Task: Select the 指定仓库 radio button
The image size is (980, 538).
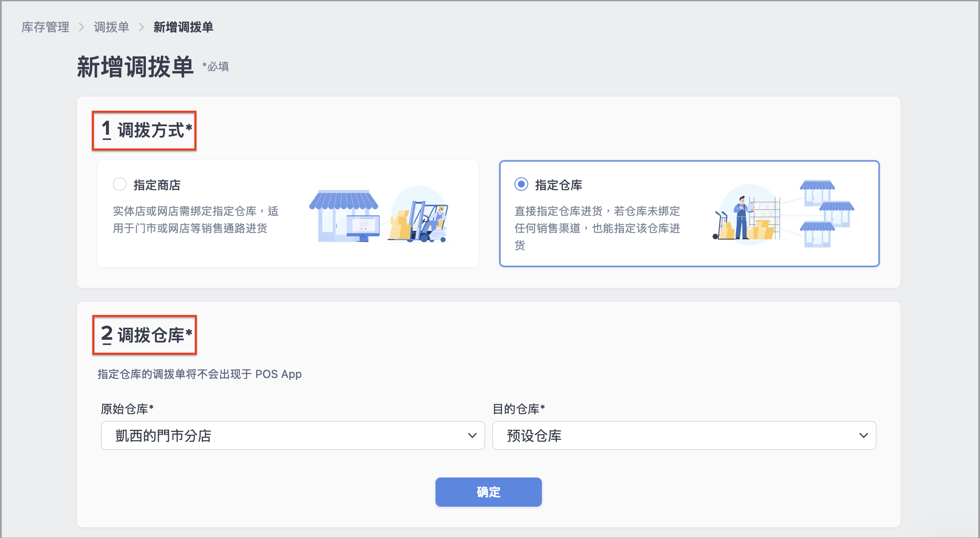Action: pos(521,184)
